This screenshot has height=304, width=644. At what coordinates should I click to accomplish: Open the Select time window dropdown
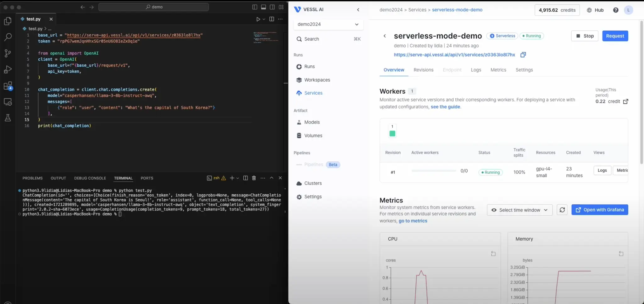tap(519, 210)
